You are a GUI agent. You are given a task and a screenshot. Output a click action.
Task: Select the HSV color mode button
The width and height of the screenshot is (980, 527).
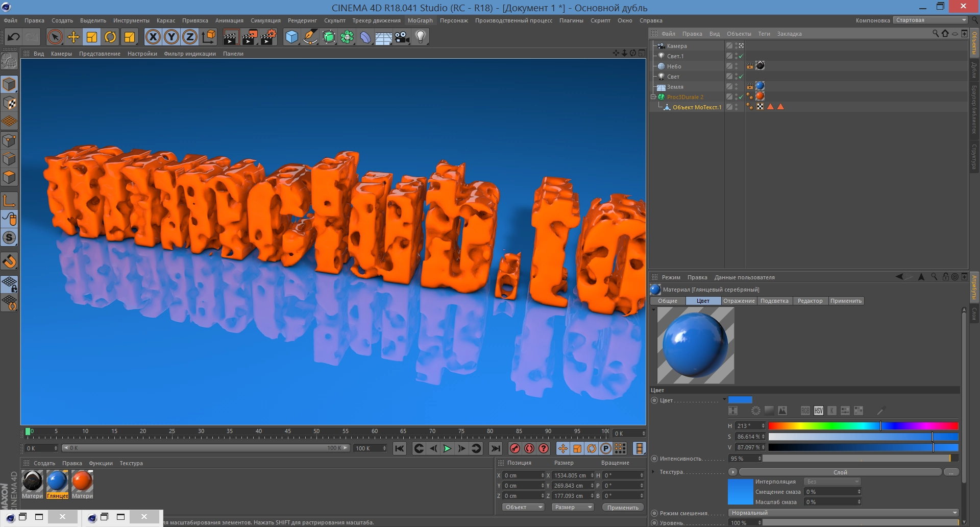coord(819,411)
